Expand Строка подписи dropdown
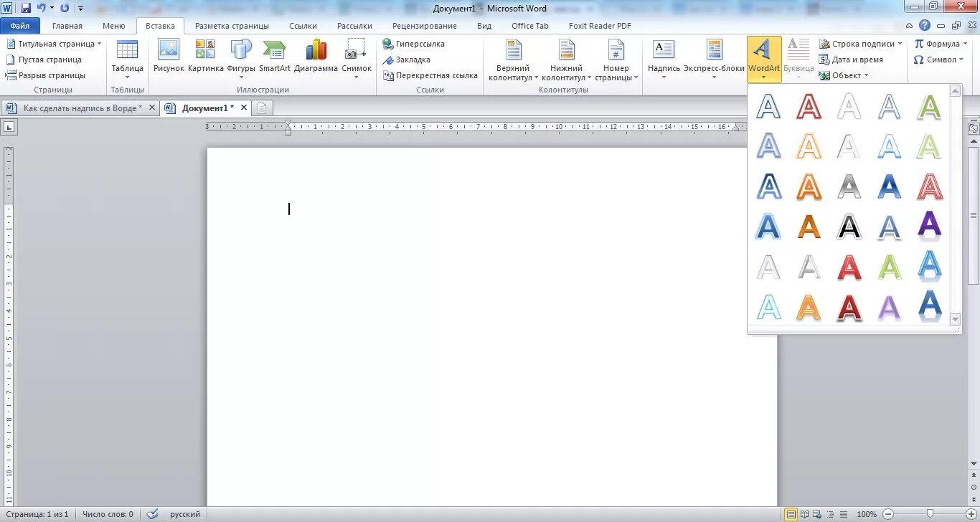 [900, 44]
